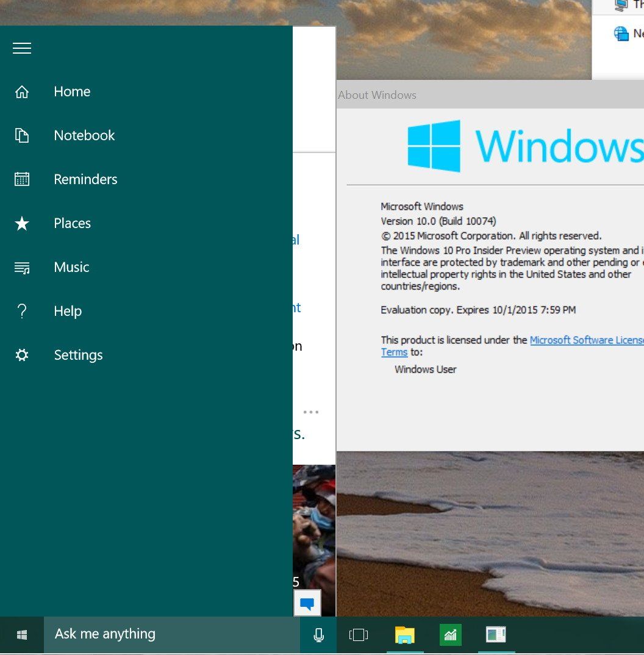This screenshot has width=644, height=655.
Task: Click the Places star icon
Action: pos(22,223)
